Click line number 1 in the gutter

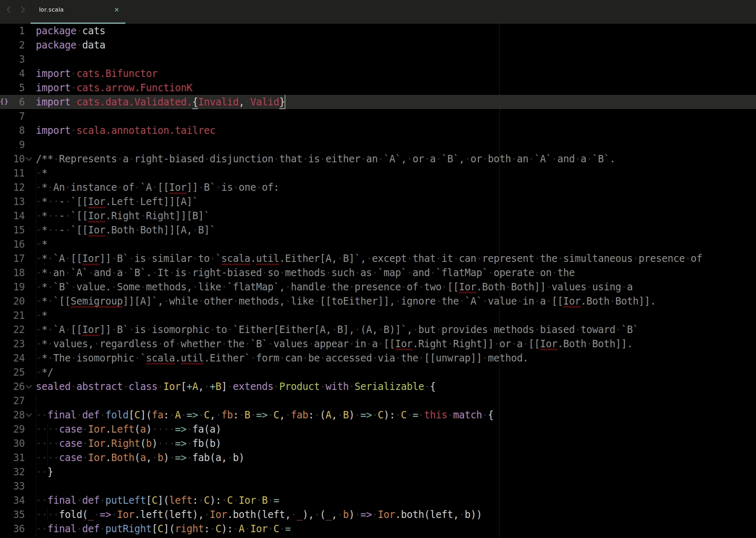[22, 31]
